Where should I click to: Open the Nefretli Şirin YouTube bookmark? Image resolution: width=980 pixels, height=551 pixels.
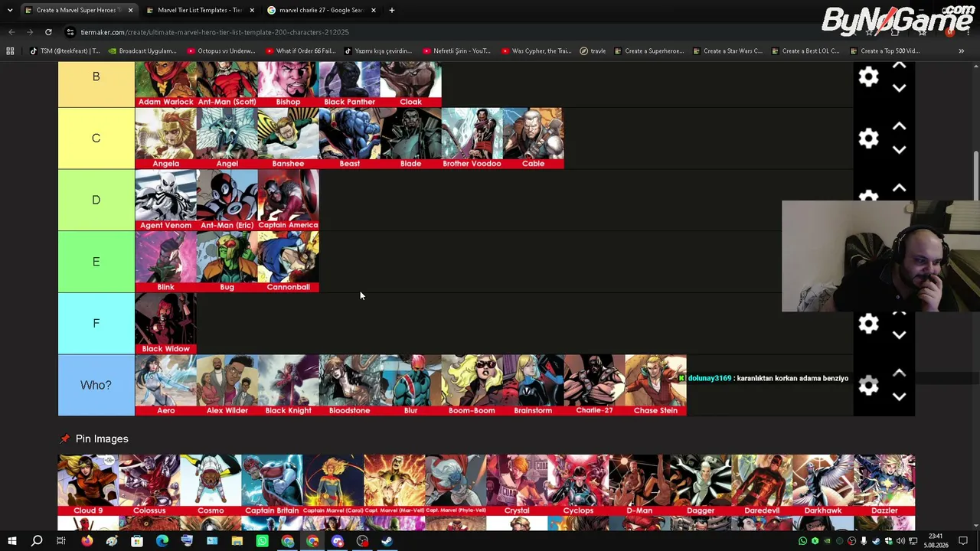[x=456, y=51]
